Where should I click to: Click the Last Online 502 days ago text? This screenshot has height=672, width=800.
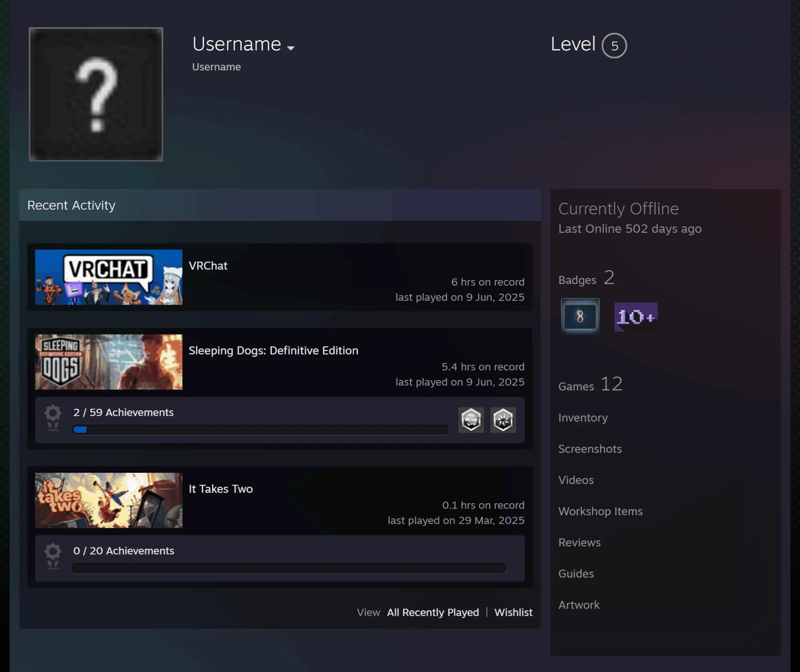[x=630, y=229]
